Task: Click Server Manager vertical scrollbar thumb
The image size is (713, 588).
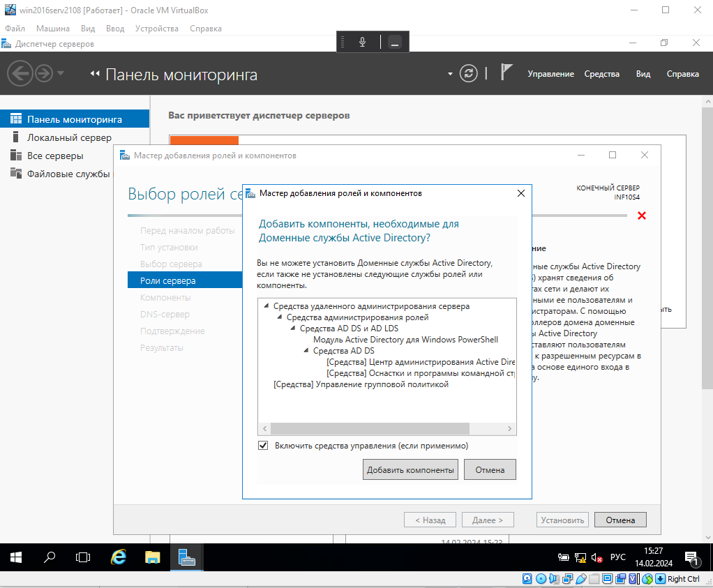Action: click(707, 248)
